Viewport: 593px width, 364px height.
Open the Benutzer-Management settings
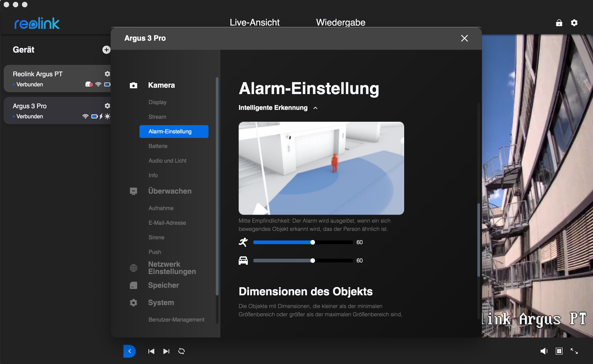pos(176,319)
